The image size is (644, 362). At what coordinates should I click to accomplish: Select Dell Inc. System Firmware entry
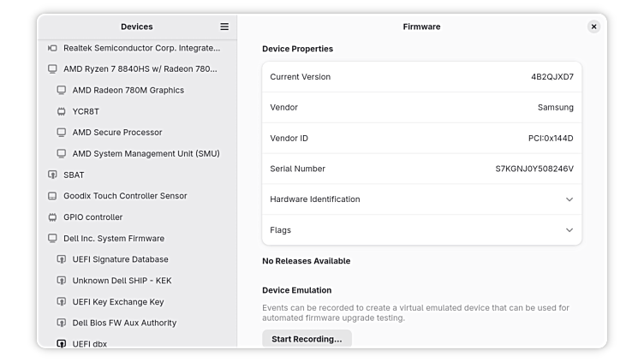113,239
